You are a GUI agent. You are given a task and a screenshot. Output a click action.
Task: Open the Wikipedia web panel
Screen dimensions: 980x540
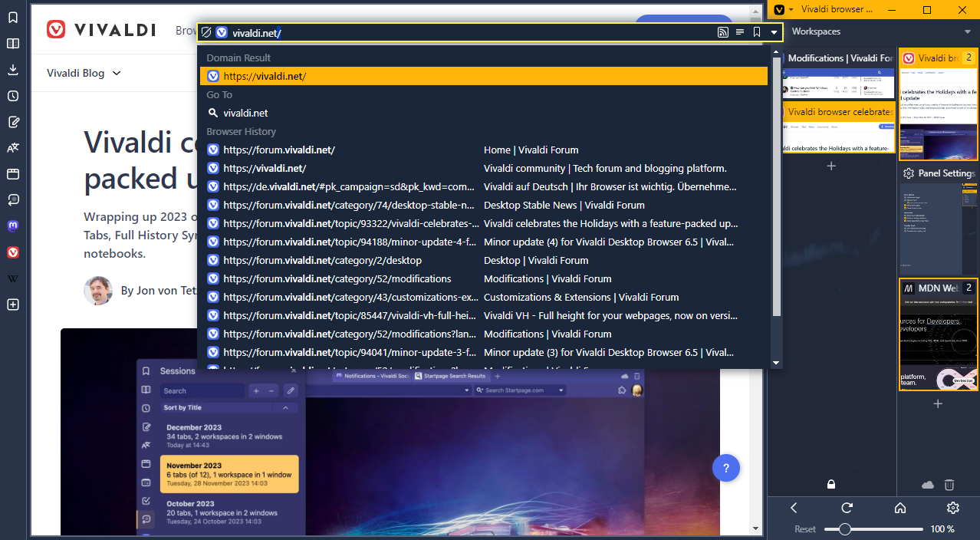[x=13, y=278]
